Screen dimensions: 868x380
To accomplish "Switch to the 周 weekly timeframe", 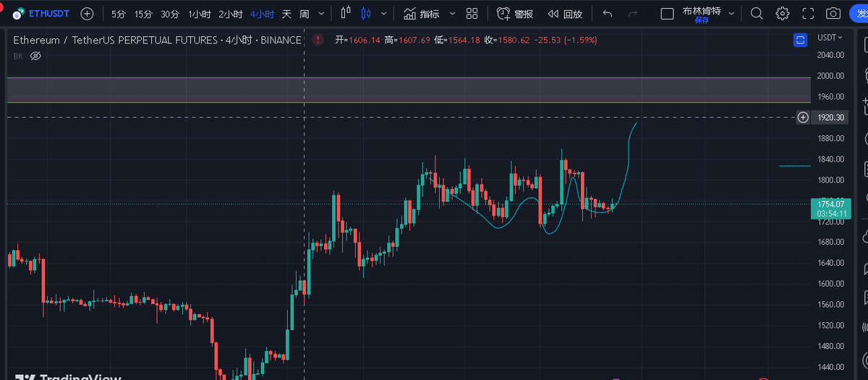I will pyautogui.click(x=304, y=14).
